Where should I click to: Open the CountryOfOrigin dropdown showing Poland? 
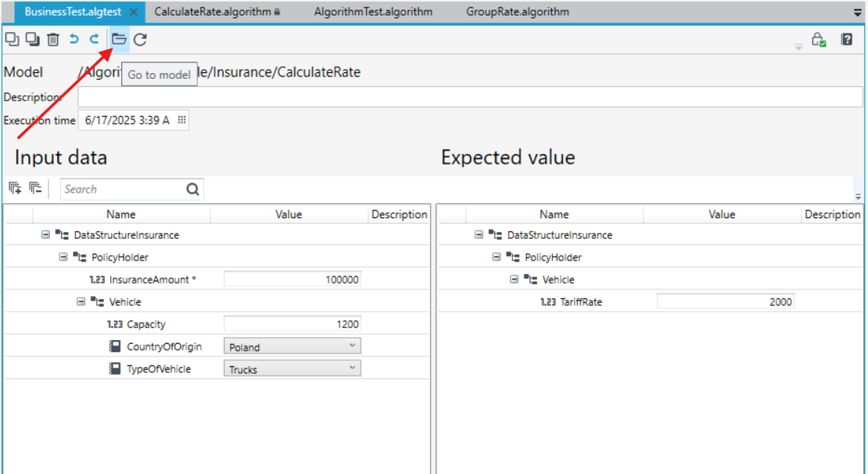pyautogui.click(x=292, y=347)
